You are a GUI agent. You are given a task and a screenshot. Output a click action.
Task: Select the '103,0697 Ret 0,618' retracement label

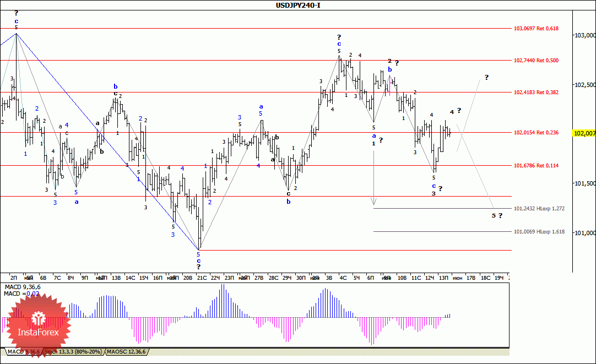[x=536, y=29]
